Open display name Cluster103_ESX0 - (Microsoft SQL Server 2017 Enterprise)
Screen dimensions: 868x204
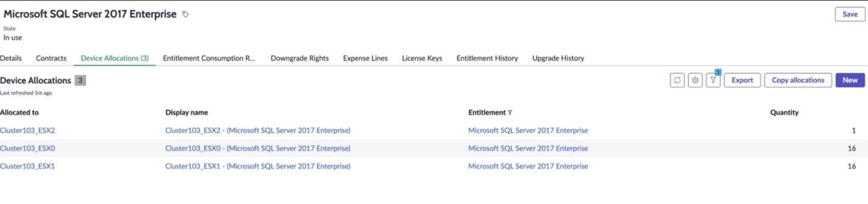258,148
